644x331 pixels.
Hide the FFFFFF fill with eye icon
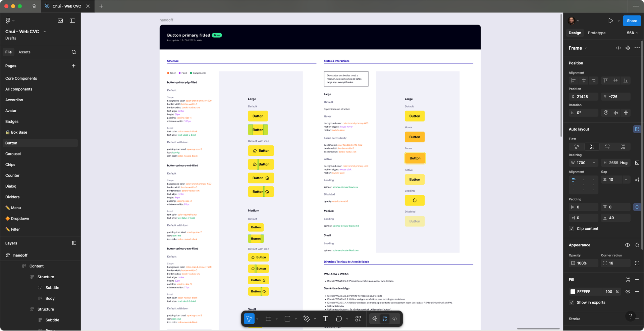click(x=628, y=292)
